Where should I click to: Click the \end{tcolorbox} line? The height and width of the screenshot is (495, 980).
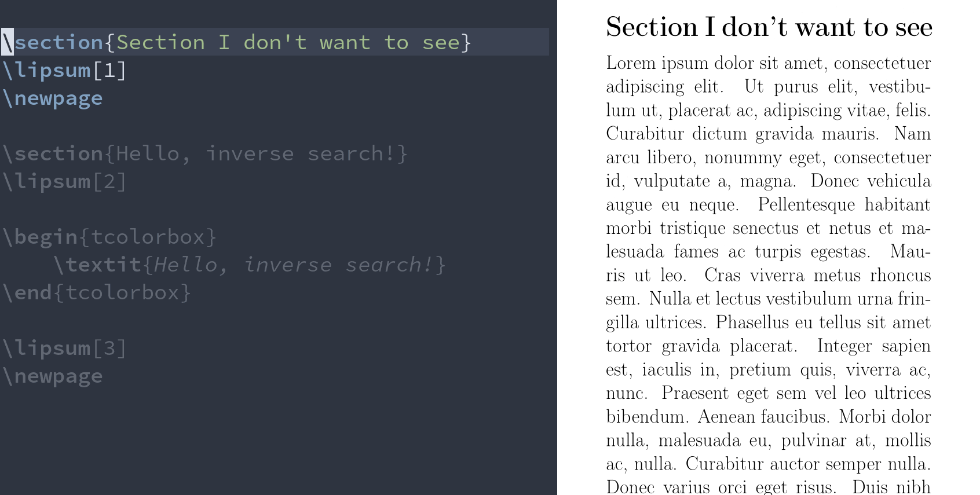click(x=97, y=293)
